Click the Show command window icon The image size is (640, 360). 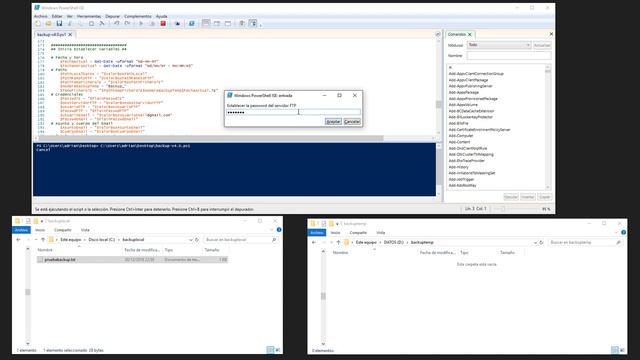242,24
